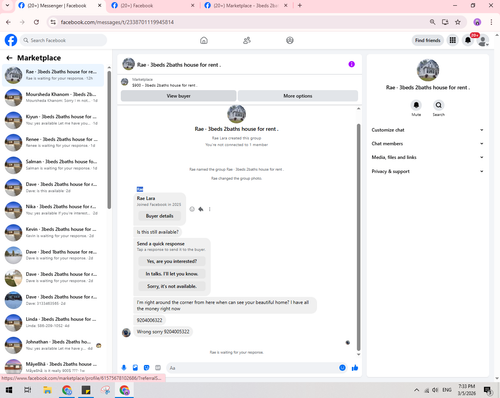Open the Marketplace $900 listing link
The width and height of the screenshot is (500, 398).
[x=165, y=85]
